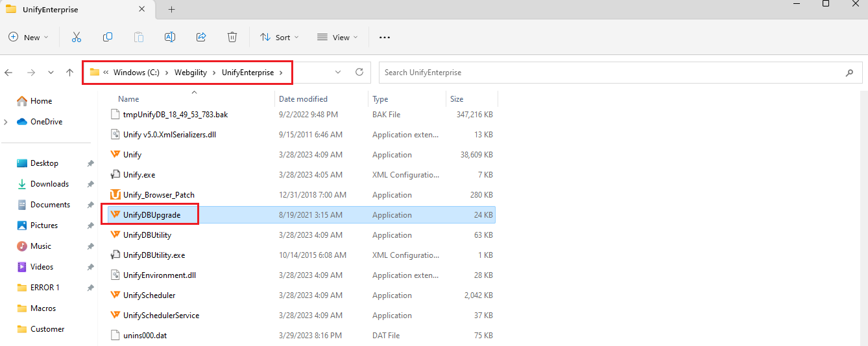Click the 10/14/2015 6:08 AM date cell
Viewport: 868px width, 346px height.
pyautogui.click(x=313, y=255)
